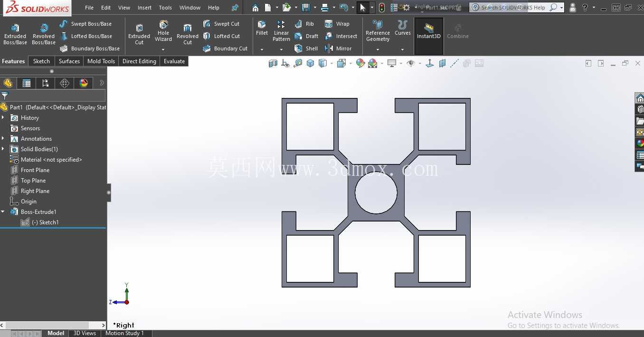Screen dimensions: 644x337
Task: Select Swept Cut
Action: coord(221,24)
